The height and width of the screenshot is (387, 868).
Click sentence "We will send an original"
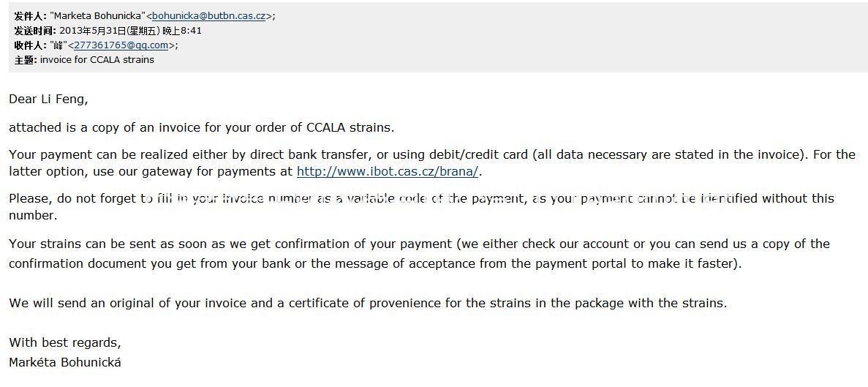(368, 303)
